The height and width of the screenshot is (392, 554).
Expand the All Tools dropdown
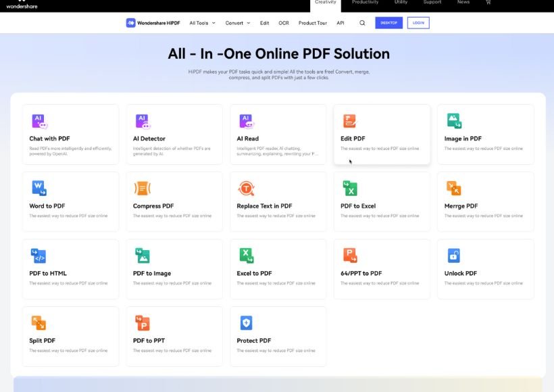point(203,23)
